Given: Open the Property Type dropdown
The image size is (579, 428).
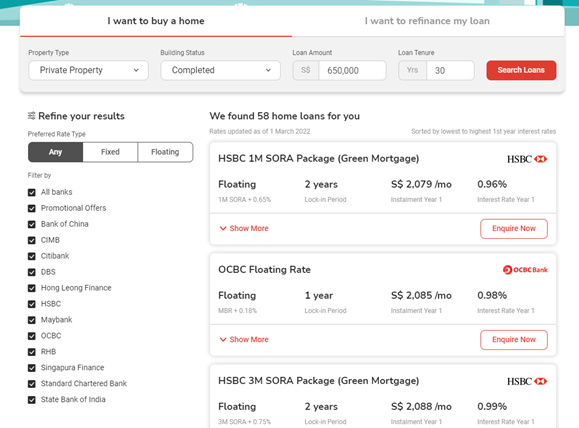Looking at the screenshot, I should tap(88, 70).
